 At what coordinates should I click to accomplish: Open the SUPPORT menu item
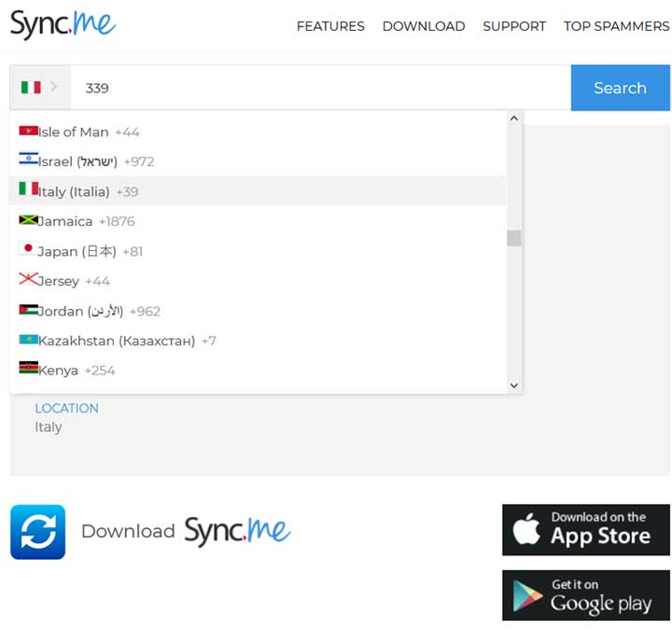tap(514, 26)
